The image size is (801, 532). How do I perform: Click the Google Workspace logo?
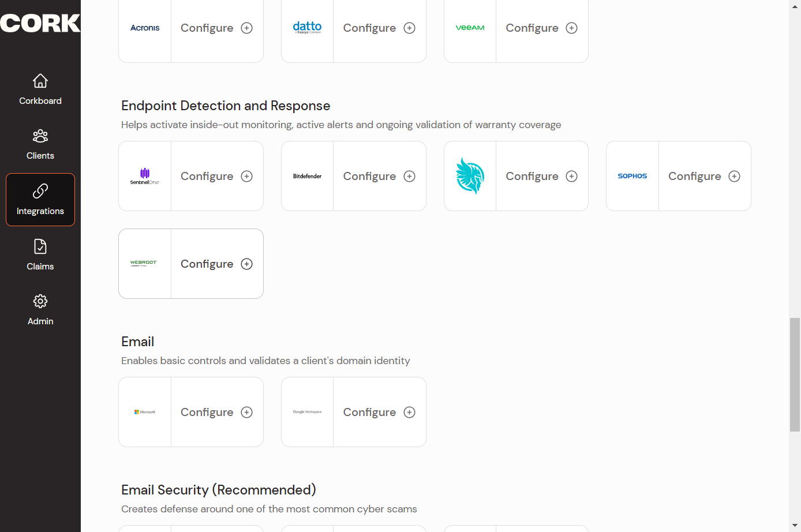307,412
